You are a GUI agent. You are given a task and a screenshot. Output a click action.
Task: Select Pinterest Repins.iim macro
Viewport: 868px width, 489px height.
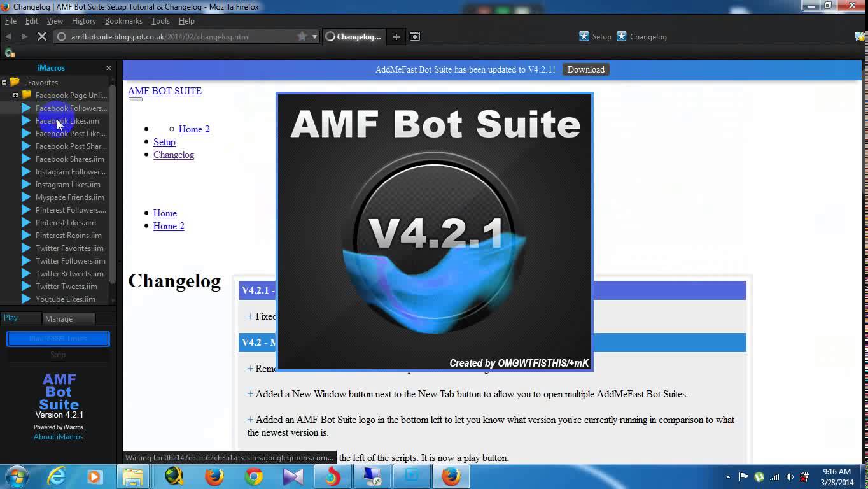click(x=68, y=236)
